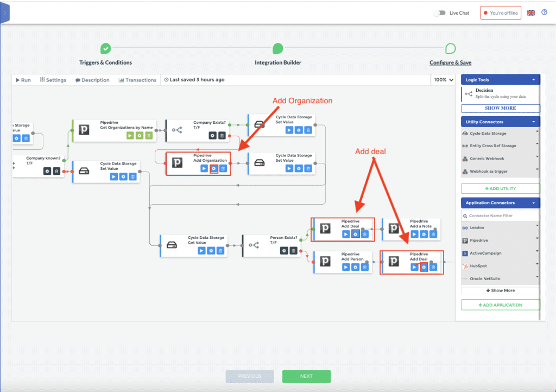
Task: Delete the Pipedrive Add Organization step
Action: pyautogui.click(x=223, y=168)
